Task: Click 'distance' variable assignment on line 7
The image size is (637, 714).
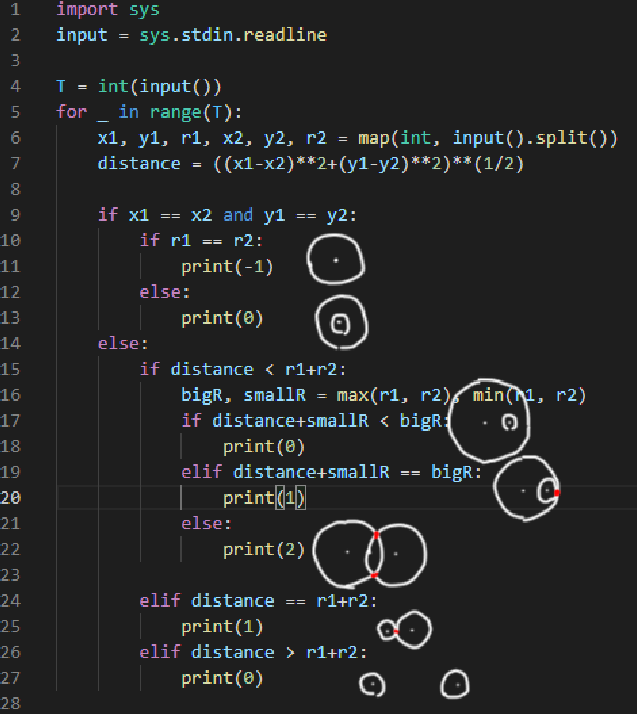Action: pyautogui.click(x=139, y=163)
